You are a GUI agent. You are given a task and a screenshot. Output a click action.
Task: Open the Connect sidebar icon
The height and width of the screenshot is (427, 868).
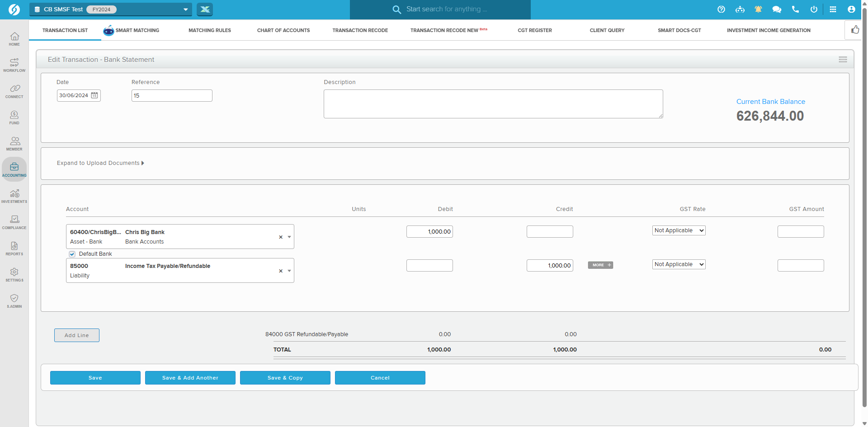[x=14, y=91]
